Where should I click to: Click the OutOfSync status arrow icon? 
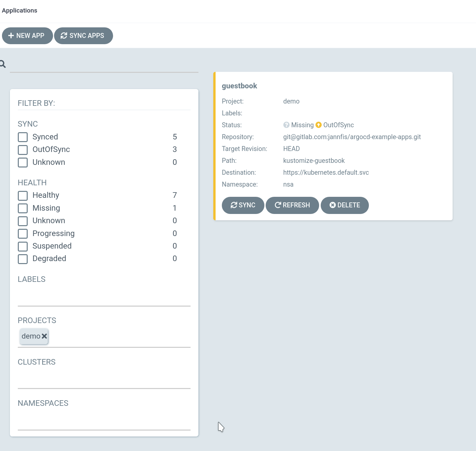pos(318,125)
